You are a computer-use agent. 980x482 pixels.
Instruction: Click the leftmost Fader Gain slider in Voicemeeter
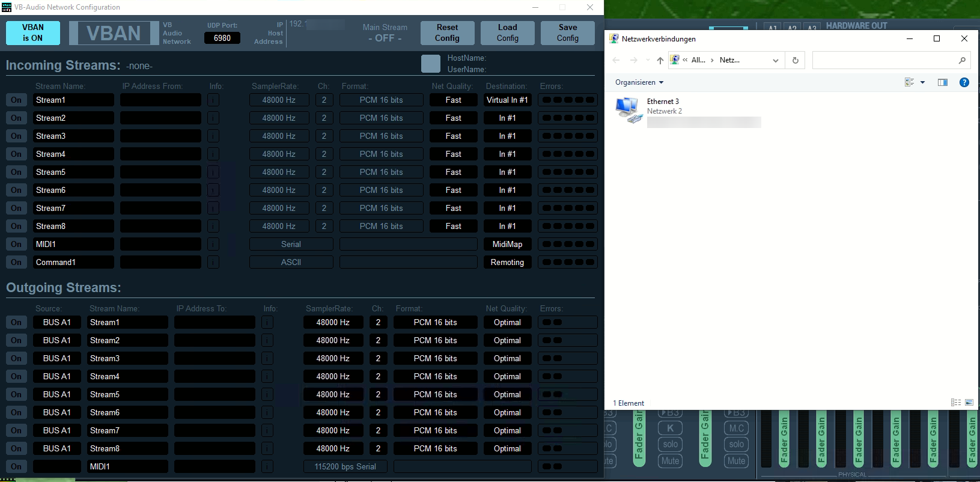click(x=639, y=438)
